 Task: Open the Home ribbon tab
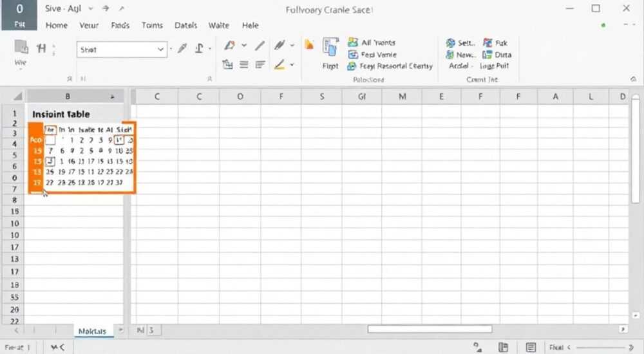[x=57, y=26]
